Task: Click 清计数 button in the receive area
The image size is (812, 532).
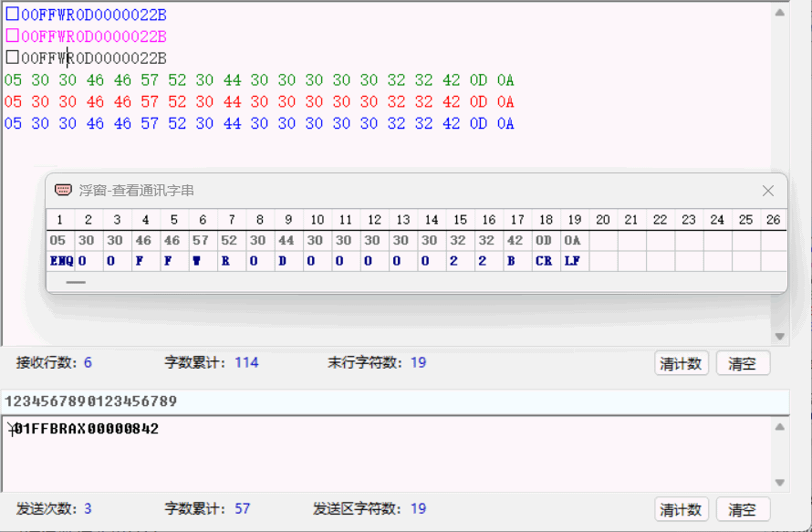Action: pos(681,363)
